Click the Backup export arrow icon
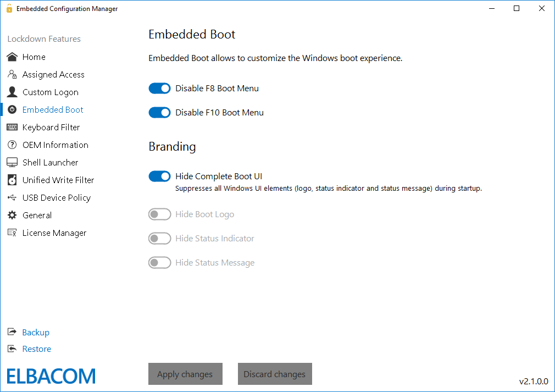 coord(12,332)
